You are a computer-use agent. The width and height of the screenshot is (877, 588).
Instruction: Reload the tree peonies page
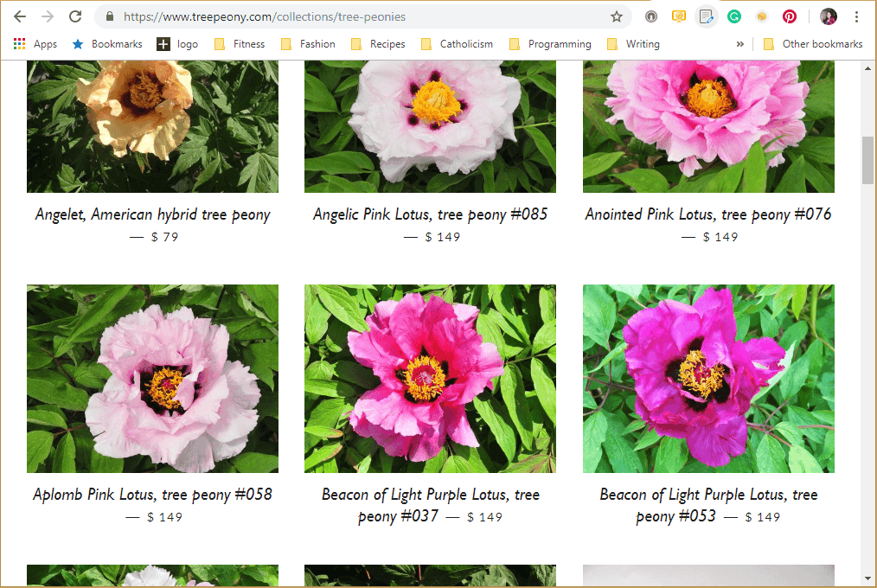(x=76, y=16)
